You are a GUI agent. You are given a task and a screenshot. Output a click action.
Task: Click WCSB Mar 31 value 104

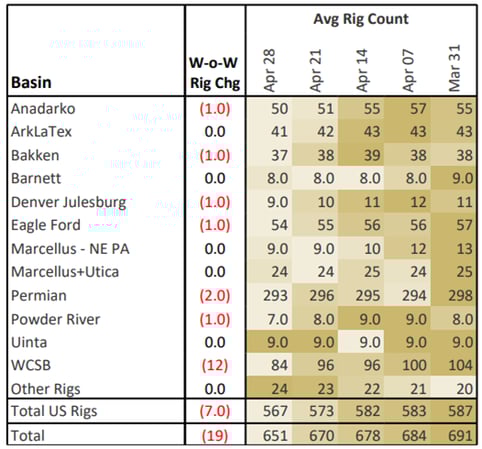click(460, 365)
